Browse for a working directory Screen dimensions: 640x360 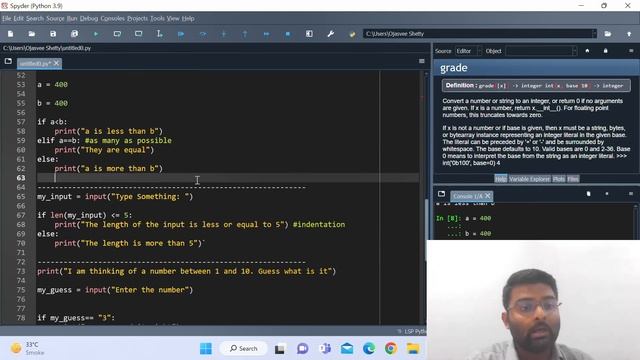click(608, 34)
